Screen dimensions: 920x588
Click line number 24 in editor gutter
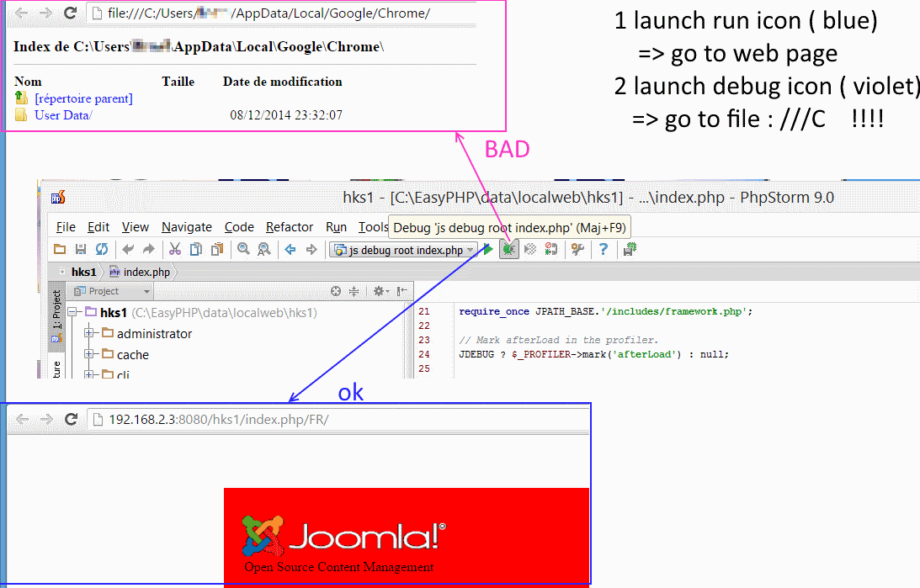point(424,354)
